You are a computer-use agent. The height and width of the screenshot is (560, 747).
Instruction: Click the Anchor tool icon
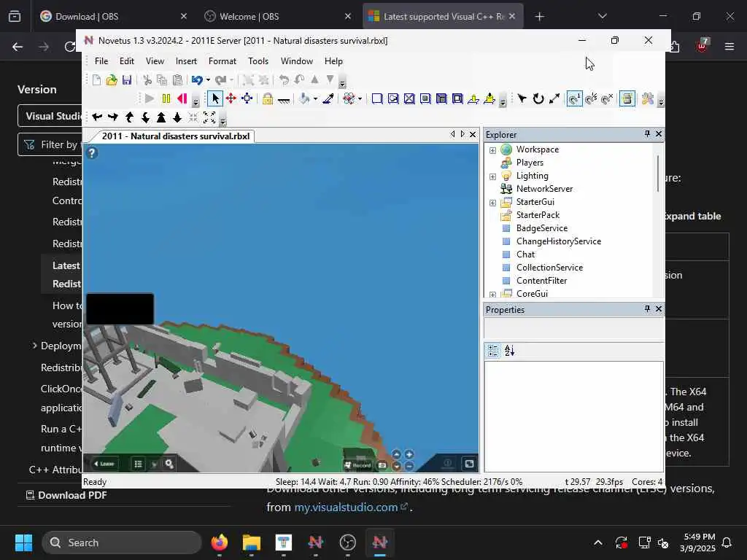(284, 99)
